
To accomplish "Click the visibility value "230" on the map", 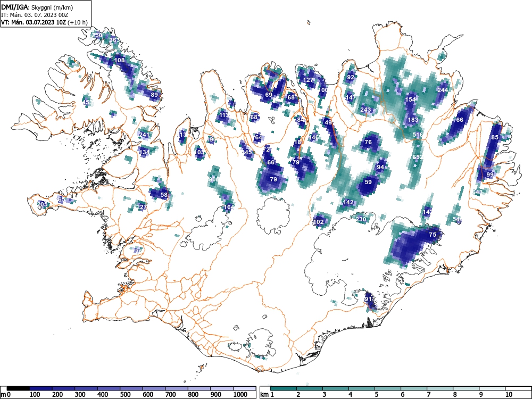I will [x=361, y=219].
